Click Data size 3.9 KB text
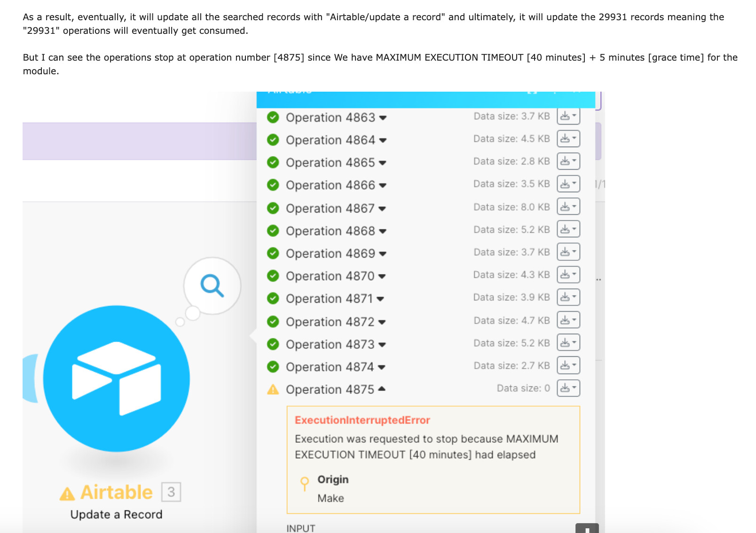 point(512,297)
